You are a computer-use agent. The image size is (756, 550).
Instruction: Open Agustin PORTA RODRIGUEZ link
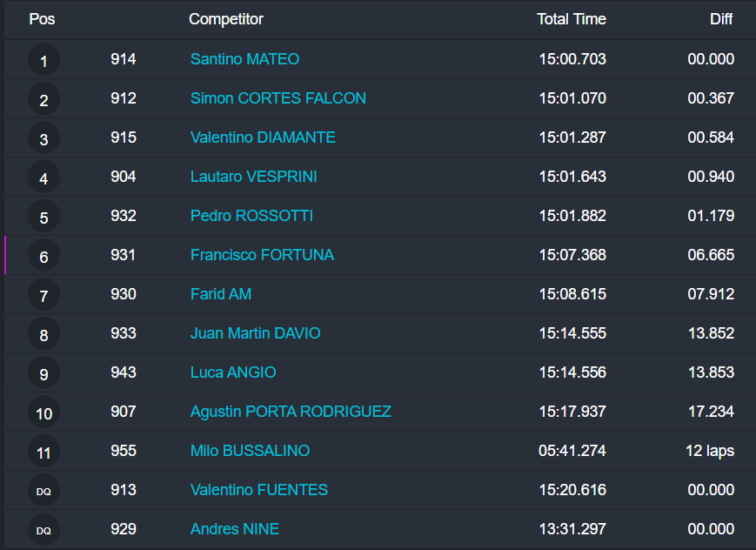coord(291,411)
